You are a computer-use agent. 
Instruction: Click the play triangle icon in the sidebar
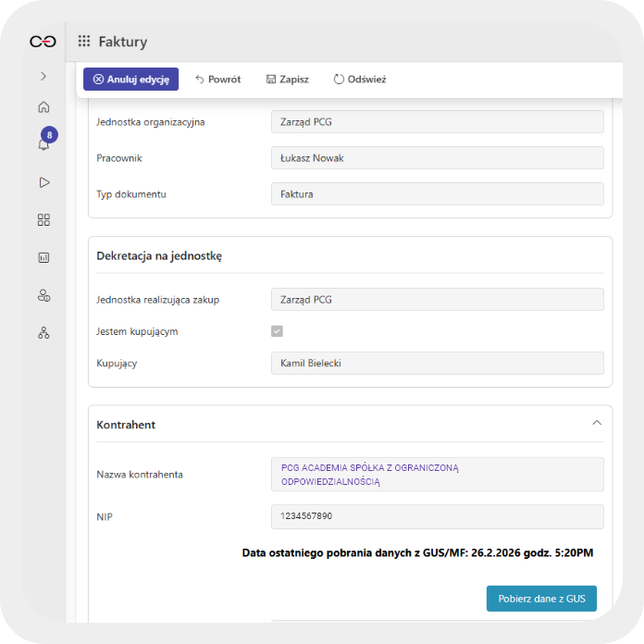43,182
